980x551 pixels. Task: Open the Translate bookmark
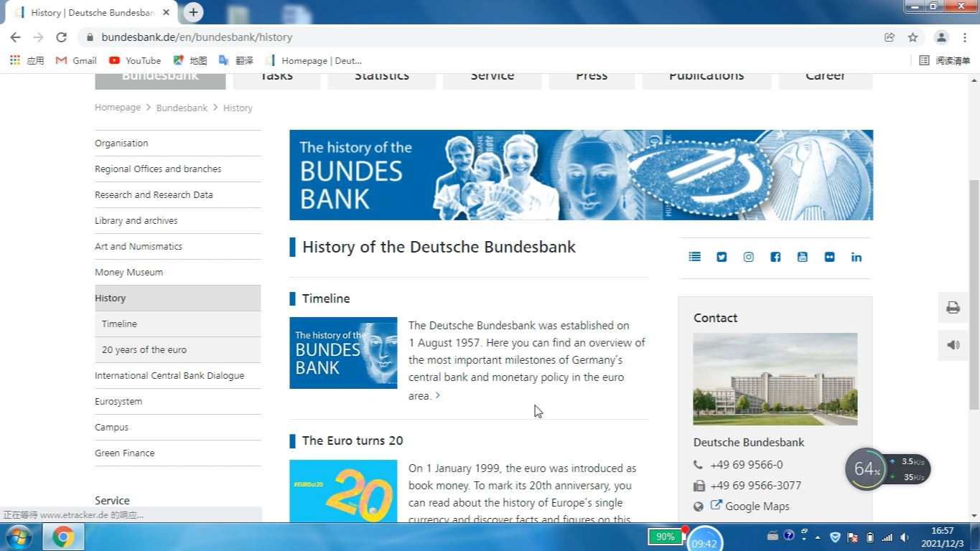tap(236, 60)
